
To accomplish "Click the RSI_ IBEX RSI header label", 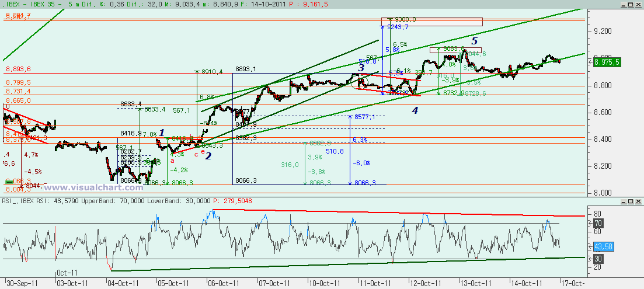I will (27, 201).
